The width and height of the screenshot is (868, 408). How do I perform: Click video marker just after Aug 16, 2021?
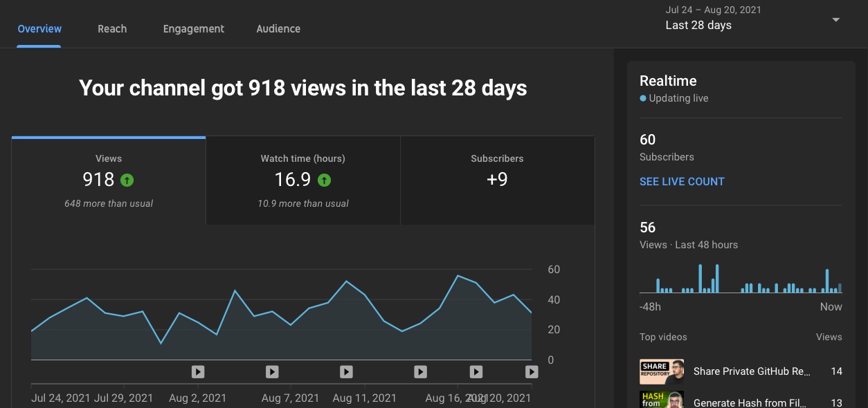(x=476, y=372)
